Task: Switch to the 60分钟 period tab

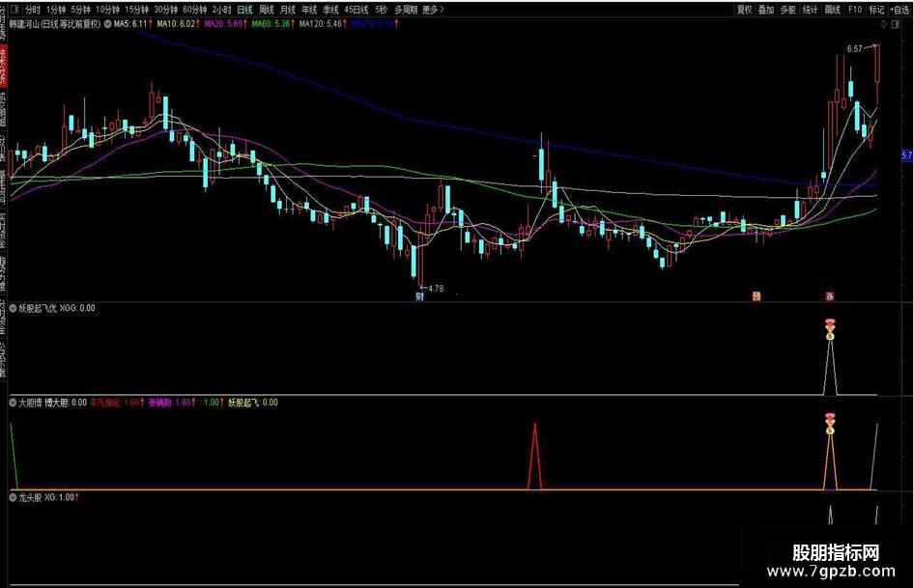Action: pos(194,10)
